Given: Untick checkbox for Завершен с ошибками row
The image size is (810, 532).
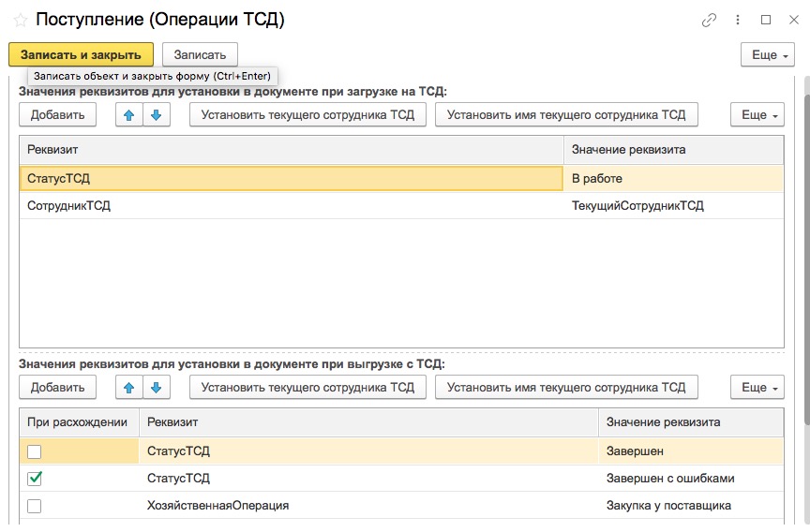Looking at the screenshot, I should coord(35,479).
